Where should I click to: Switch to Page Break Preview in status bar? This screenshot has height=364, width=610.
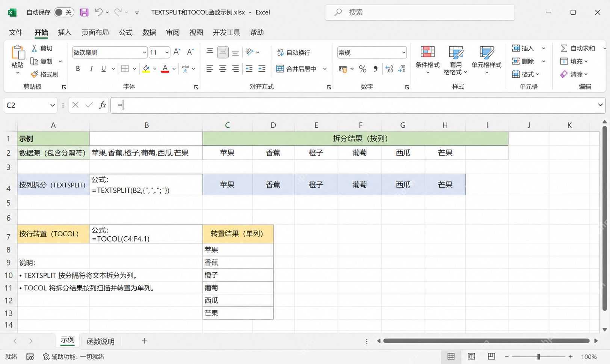point(491,356)
